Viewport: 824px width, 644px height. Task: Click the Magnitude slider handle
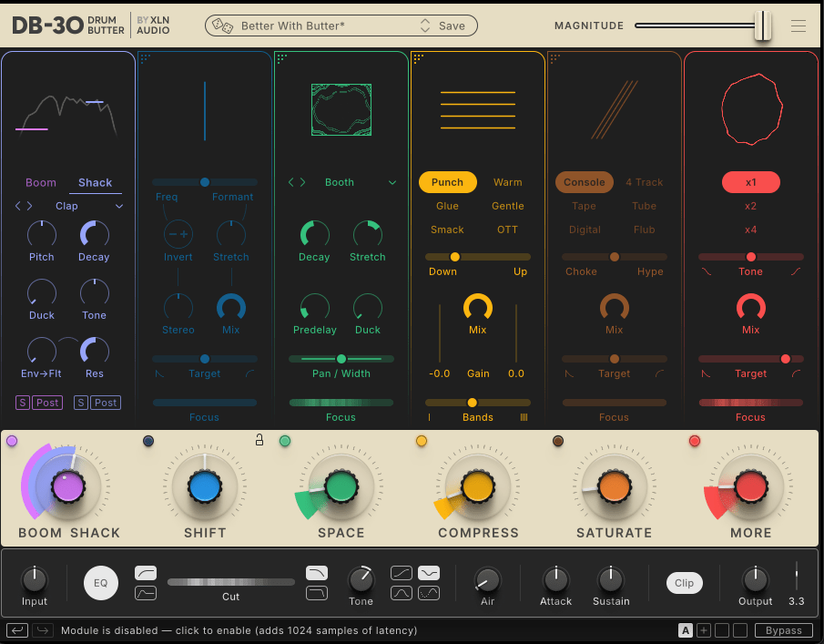(764, 26)
